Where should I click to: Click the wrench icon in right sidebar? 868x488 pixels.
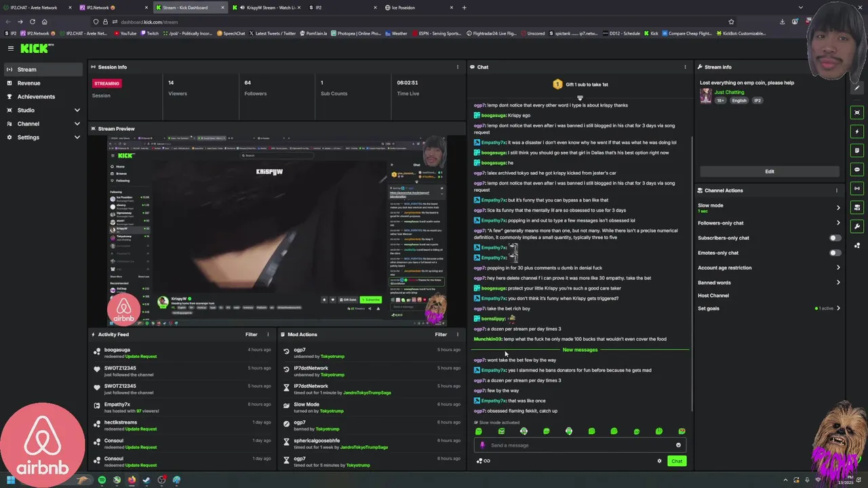pyautogui.click(x=857, y=226)
